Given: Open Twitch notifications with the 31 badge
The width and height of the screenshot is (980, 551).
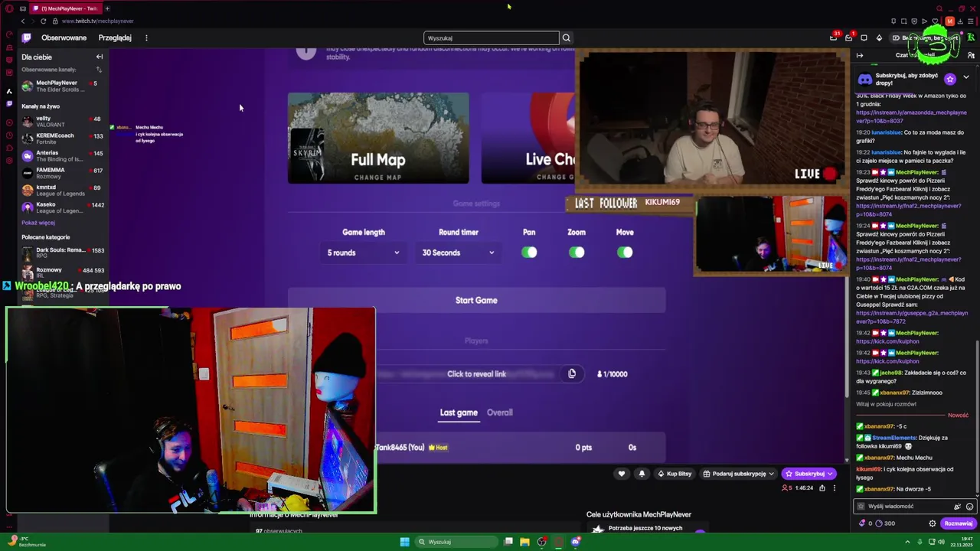Looking at the screenshot, I should [834, 37].
